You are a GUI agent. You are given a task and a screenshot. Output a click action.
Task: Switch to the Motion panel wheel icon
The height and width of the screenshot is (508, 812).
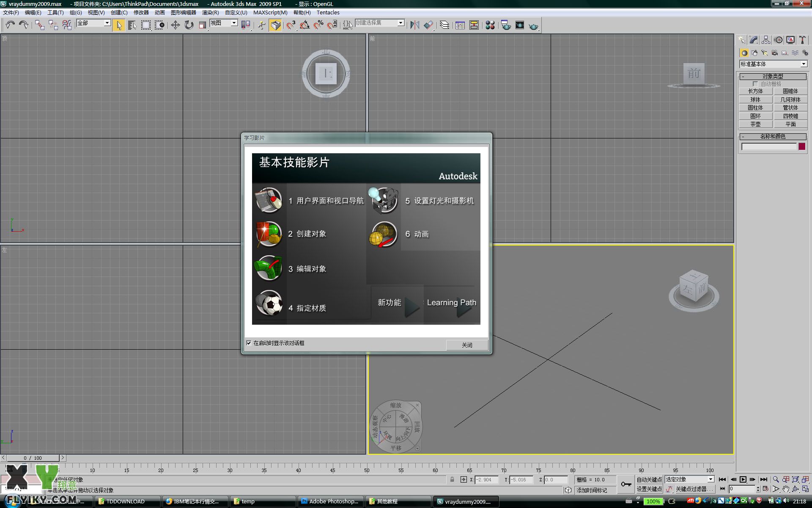[778, 40]
